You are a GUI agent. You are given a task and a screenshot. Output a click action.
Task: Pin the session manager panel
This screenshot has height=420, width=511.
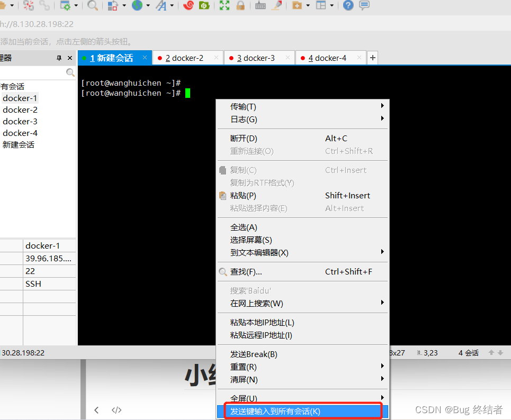click(x=59, y=58)
